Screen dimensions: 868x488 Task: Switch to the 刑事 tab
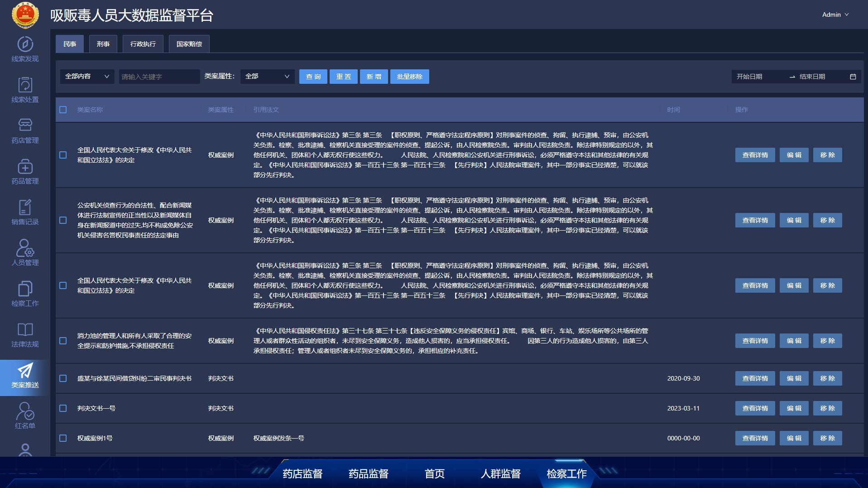(103, 44)
